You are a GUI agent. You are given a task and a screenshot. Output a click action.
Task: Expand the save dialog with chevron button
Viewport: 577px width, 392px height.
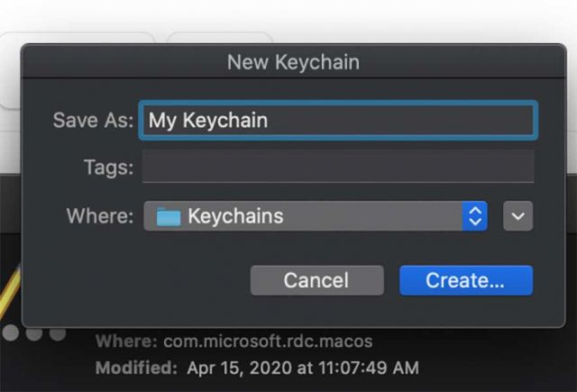click(517, 216)
